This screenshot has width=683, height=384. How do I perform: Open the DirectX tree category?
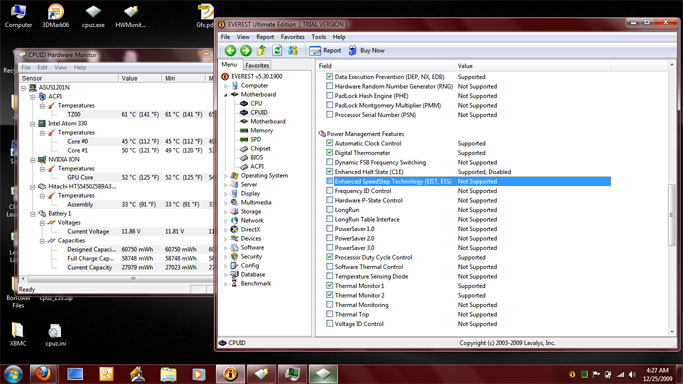click(250, 229)
